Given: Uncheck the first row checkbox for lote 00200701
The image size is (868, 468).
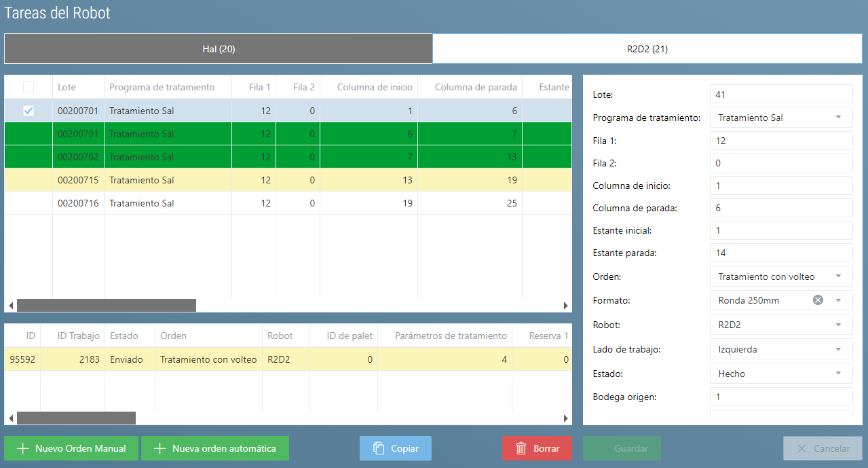Looking at the screenshot, I should pyautogui.click(x=29, y=111).
